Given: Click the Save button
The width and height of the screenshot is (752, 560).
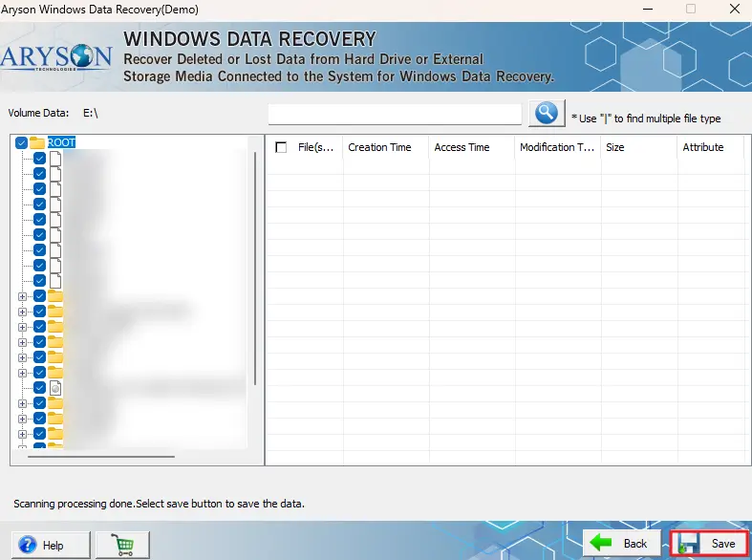Looking at the screenshot, I should click(709, 544).
